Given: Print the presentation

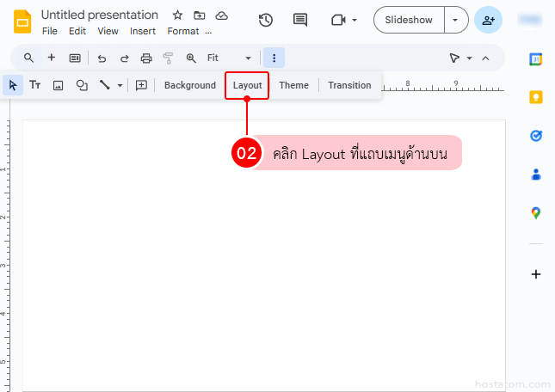Looking at the screenshot, I should (146, 58).
